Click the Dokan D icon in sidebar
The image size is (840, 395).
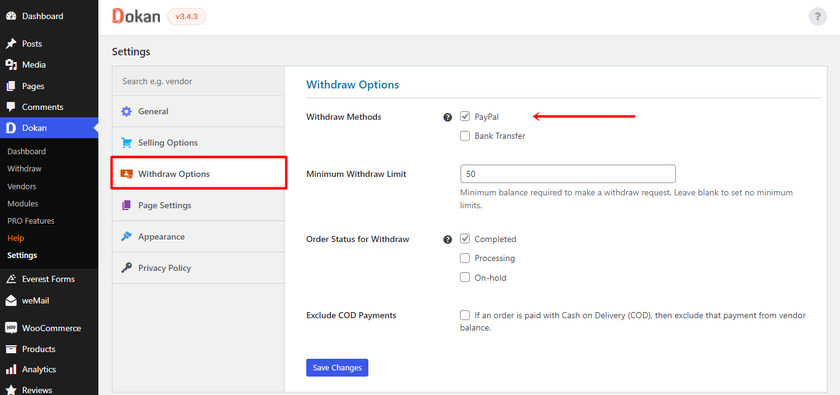pyautogui.click(x=11, y=128)
